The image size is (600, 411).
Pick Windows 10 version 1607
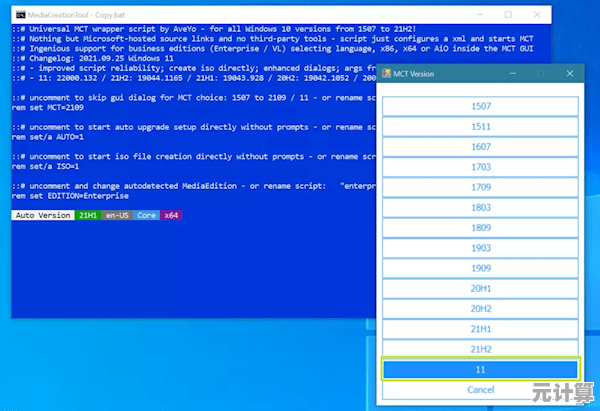[480, 148]
